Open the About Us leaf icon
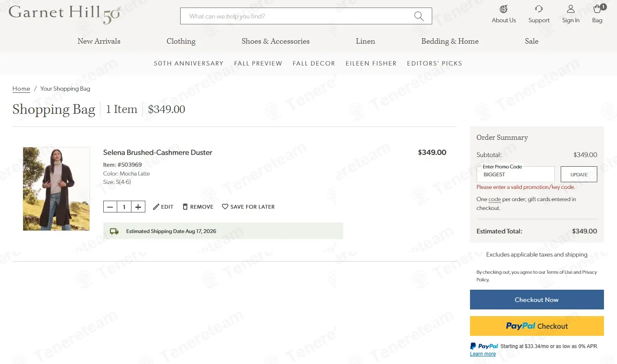The image size is (617, 364). pos(504,9)
